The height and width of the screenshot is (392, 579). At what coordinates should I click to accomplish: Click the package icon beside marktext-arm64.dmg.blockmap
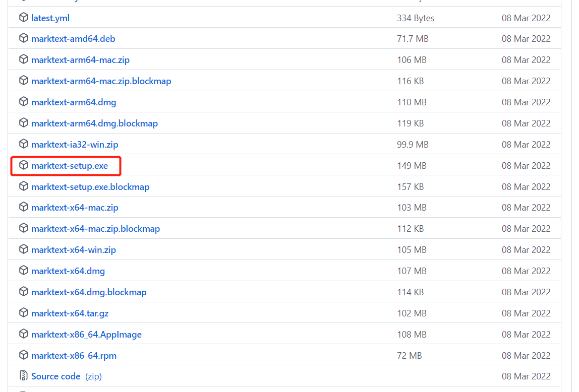(x=24, y=122)
